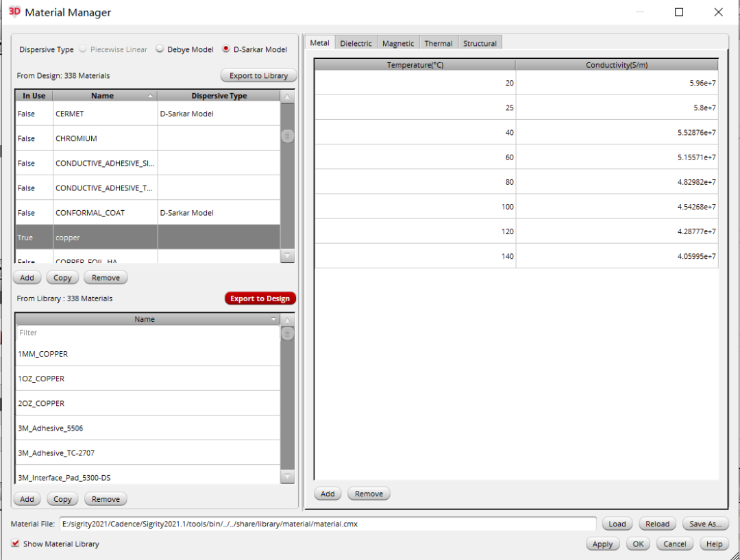
Task: Copy the selected library material
Action: click(62, 498)
